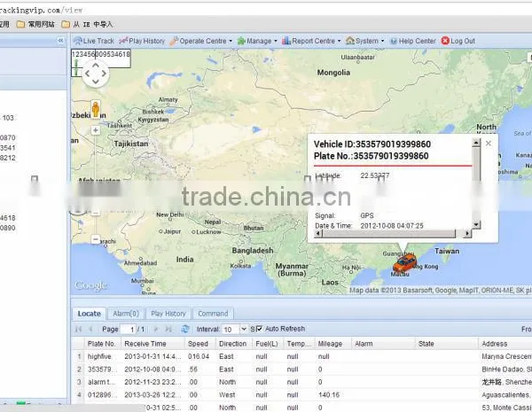Pan the map down

point(96,82)
